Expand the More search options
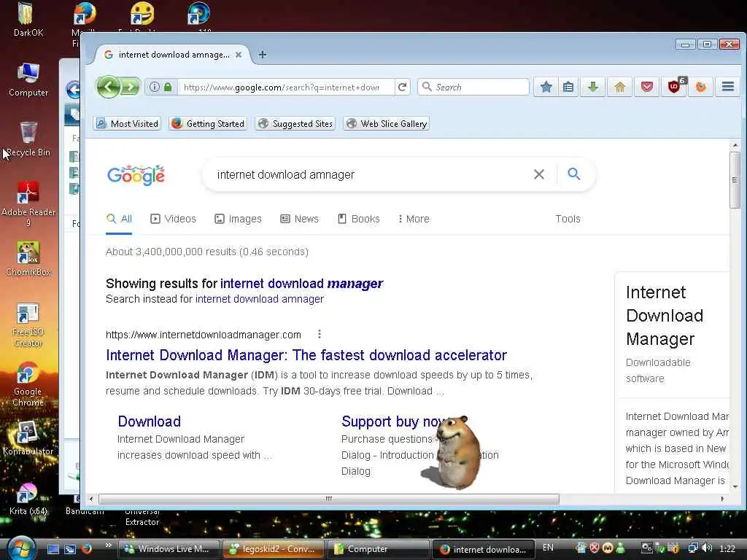 pos(414,219)
